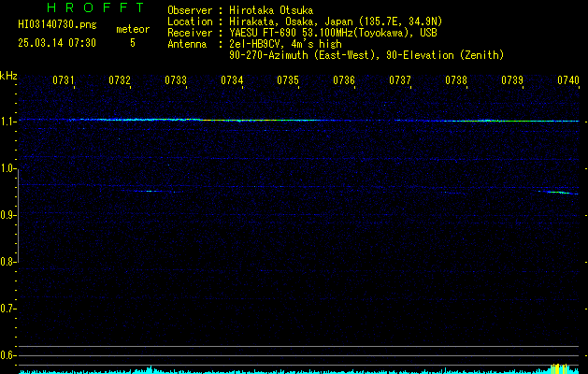Viewport: 588px width, 374px height.
Task: Click the 0.6 kHz axis label
Action: [7, 355]
